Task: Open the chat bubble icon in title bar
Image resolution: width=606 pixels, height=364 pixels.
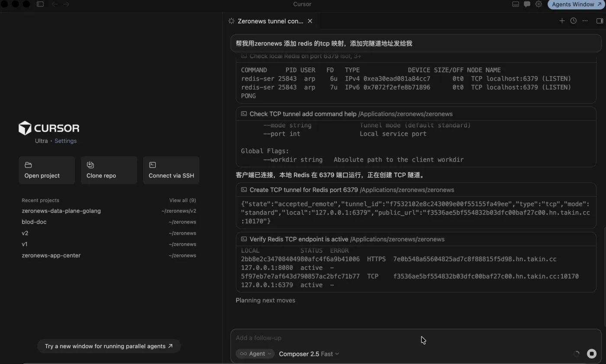Action: click(527, 4)
